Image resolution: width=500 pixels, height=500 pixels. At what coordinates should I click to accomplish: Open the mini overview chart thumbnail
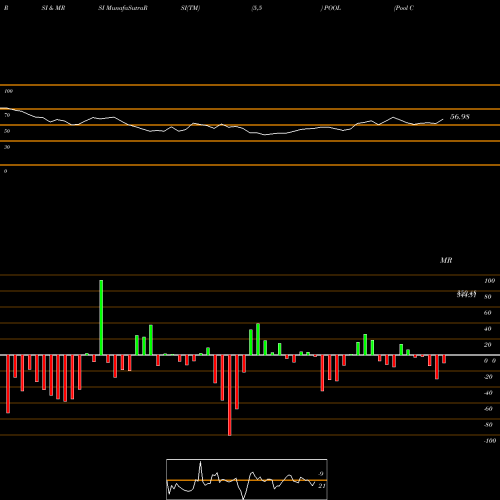(247, 479)
